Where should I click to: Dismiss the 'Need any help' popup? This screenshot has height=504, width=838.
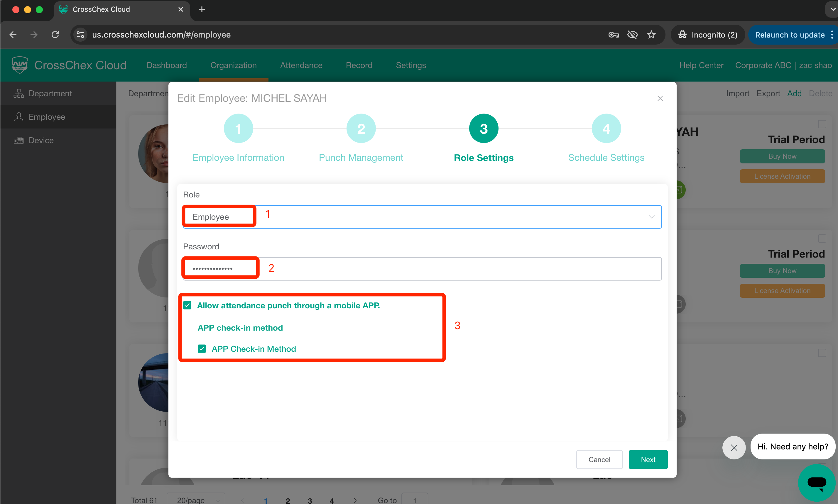tap(734, 447)
